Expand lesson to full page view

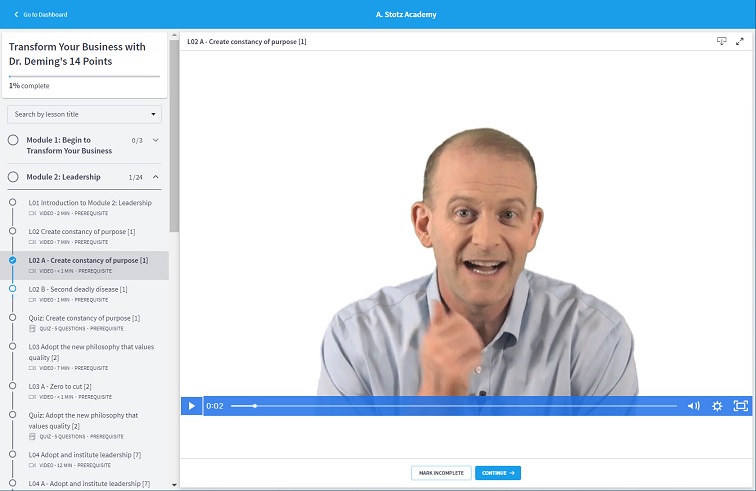[x=740, y=41]
